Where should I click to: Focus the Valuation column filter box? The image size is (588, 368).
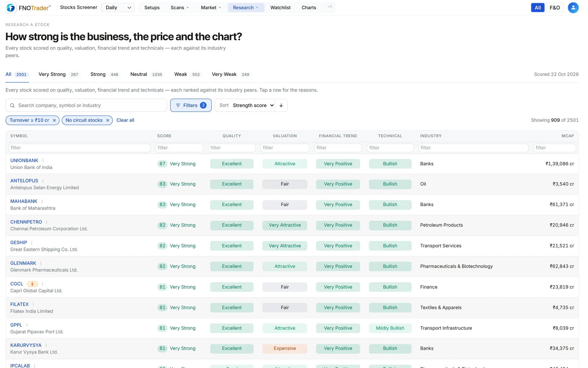coord(285,148)
